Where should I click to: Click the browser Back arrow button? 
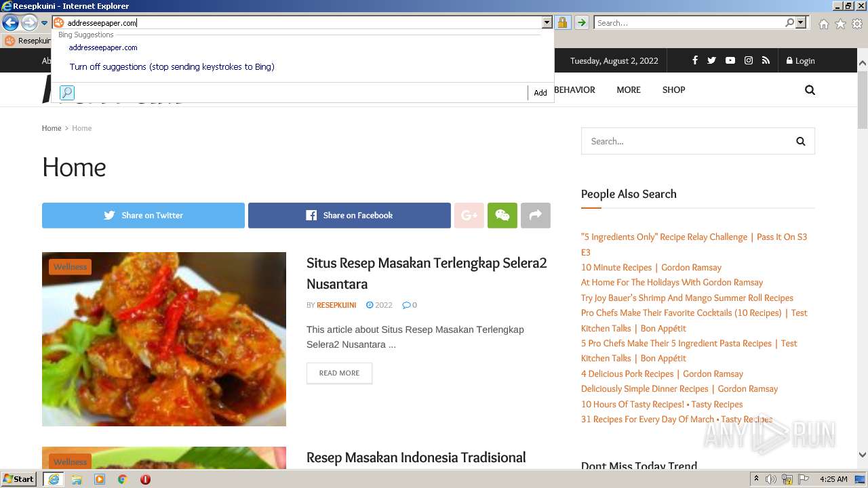coord(10,23)
